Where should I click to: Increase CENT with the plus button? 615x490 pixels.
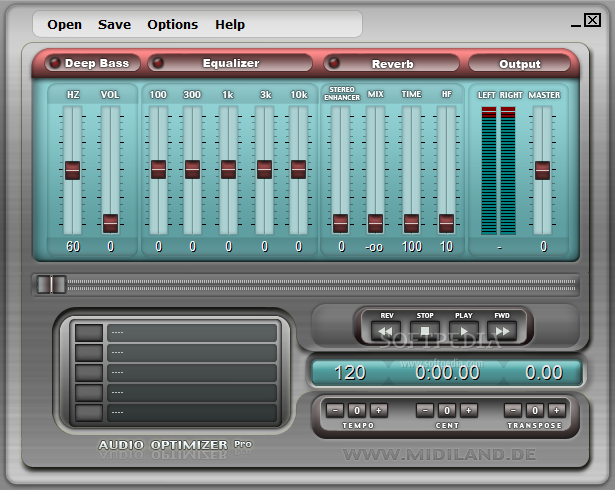click(x=469, y=410)
